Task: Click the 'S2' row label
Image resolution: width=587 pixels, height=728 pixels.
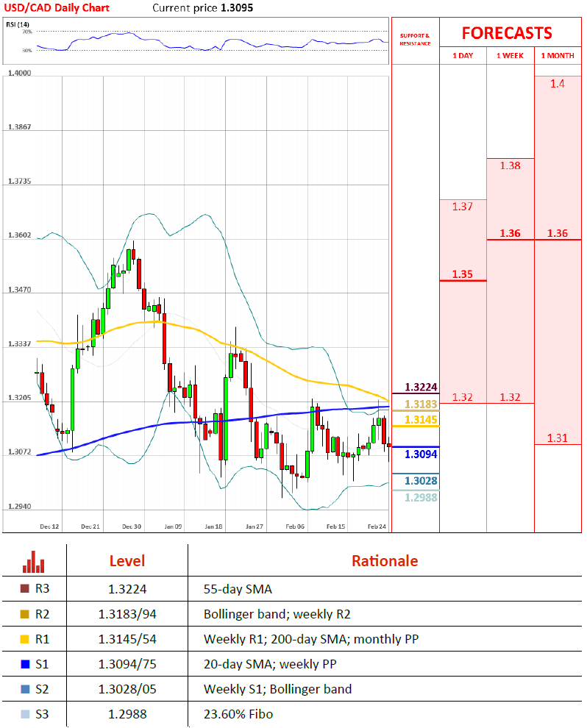Action: [42, 689]
